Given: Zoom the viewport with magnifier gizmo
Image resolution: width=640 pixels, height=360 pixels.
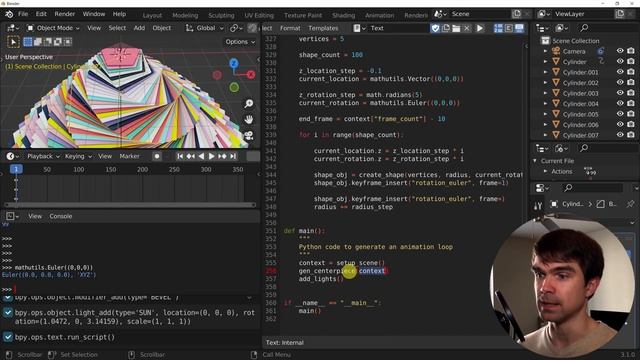Looking at the screenshot, I should [x=249, y=104].
